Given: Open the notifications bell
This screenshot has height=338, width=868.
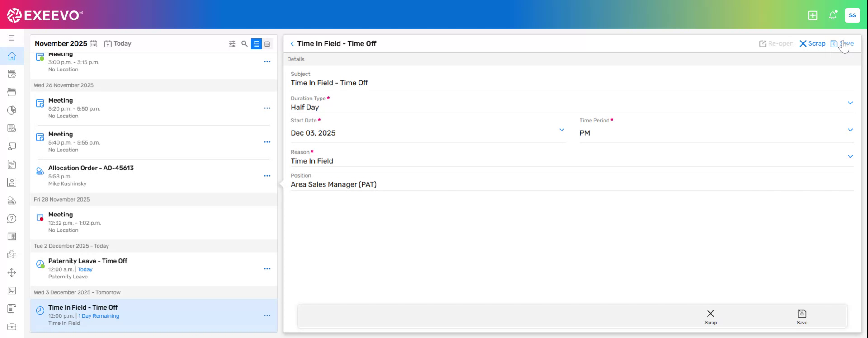Looking at the screenshot, I should point(833,15).
